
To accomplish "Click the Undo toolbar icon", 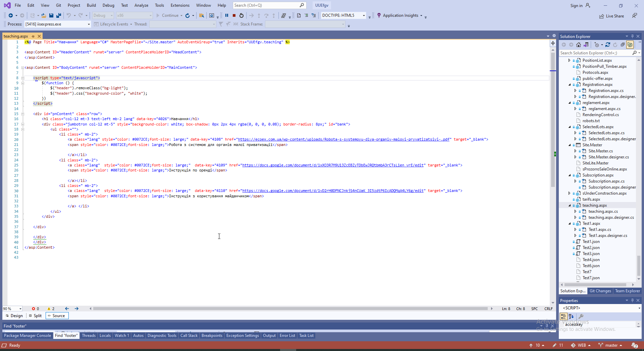I will 69,15.
